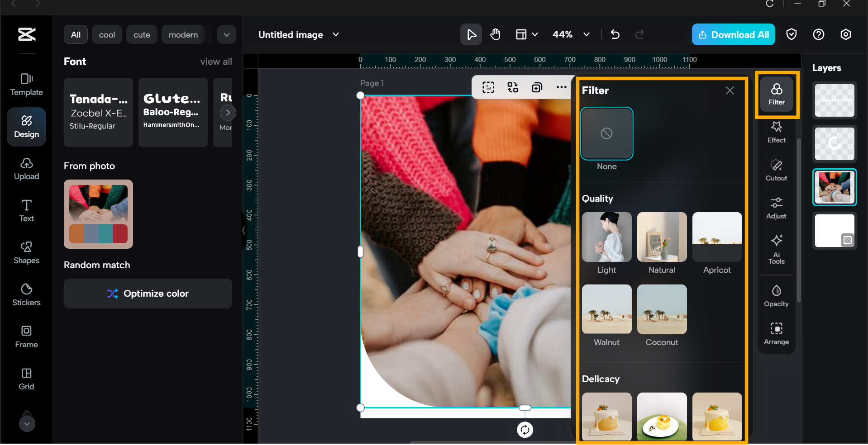This screenshot has height=445, width=868.
Task: Select the modern font tag
Action: [183, 34]
